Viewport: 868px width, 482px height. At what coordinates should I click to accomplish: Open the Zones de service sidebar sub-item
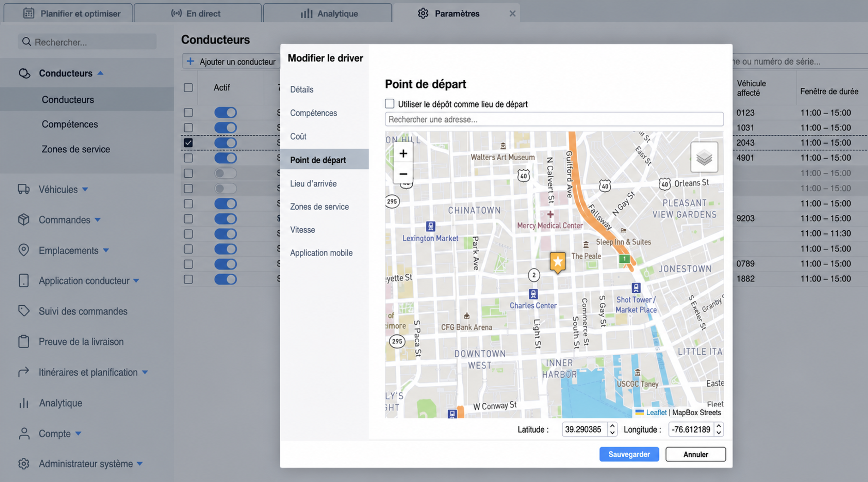pos(76,149)
